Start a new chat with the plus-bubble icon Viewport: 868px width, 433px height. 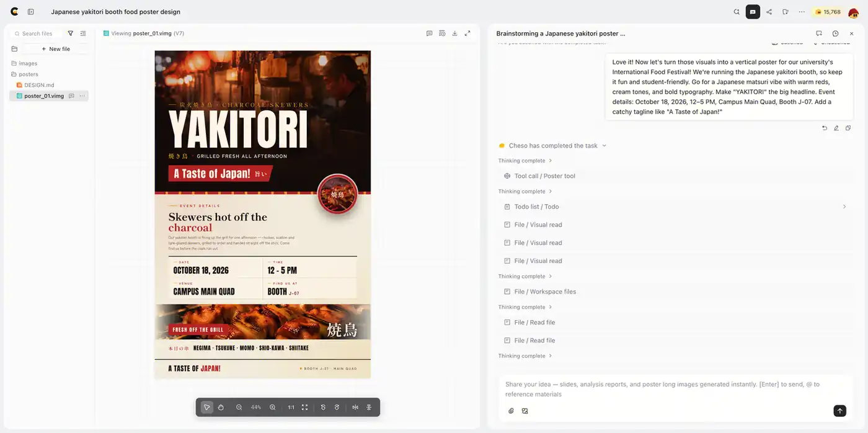(819, 33)
